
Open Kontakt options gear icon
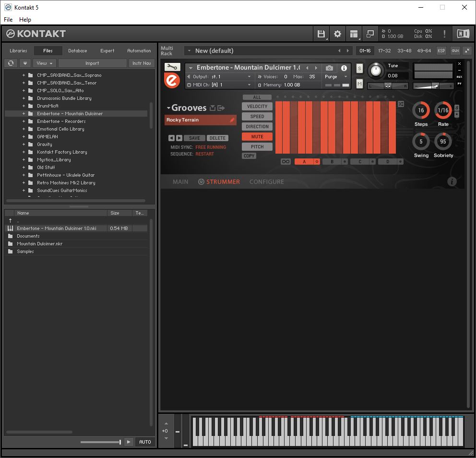pyautogui.click(x=337, y=34)
